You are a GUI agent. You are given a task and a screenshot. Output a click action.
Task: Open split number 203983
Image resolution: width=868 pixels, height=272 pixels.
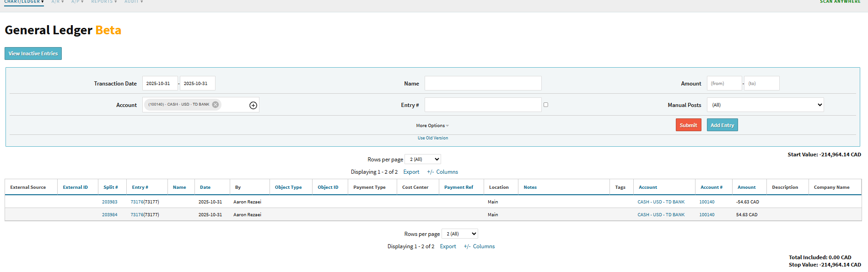[109, 202]
